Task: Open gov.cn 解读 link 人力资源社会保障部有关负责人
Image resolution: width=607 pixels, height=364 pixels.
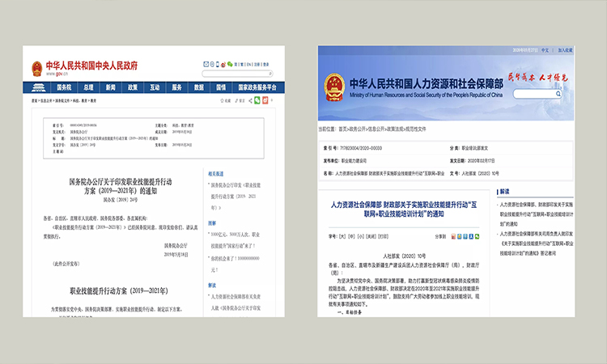Action: point(236,302)
